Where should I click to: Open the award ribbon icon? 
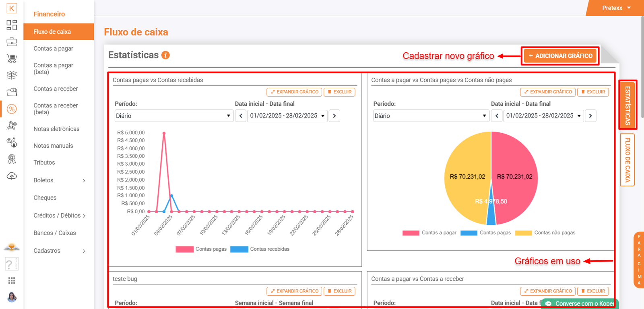12,159
